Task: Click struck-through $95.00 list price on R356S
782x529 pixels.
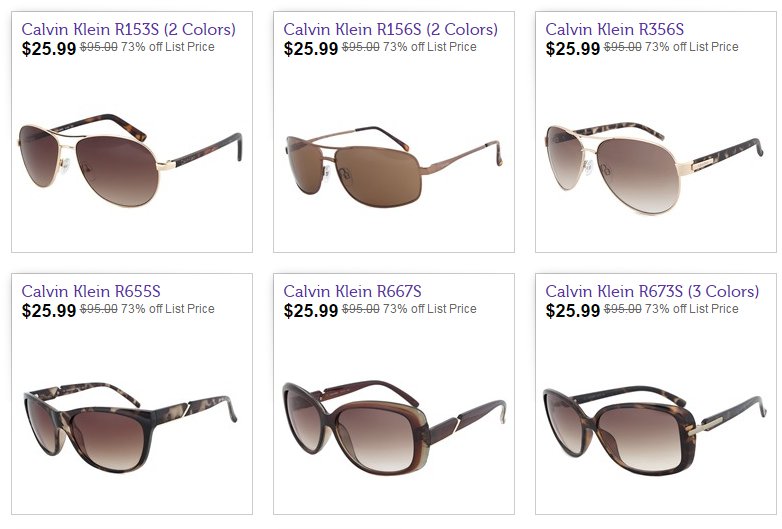Action: click(622, 47)
